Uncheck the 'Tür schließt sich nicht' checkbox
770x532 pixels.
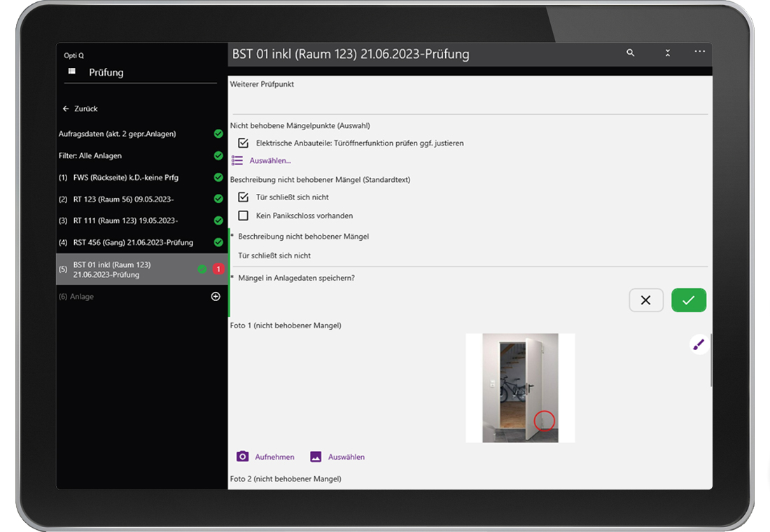click(244, 197)
